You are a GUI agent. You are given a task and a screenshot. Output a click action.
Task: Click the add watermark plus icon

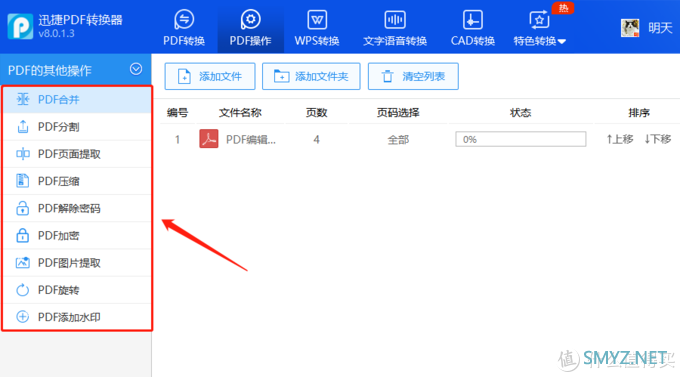(x=23, y=317)
